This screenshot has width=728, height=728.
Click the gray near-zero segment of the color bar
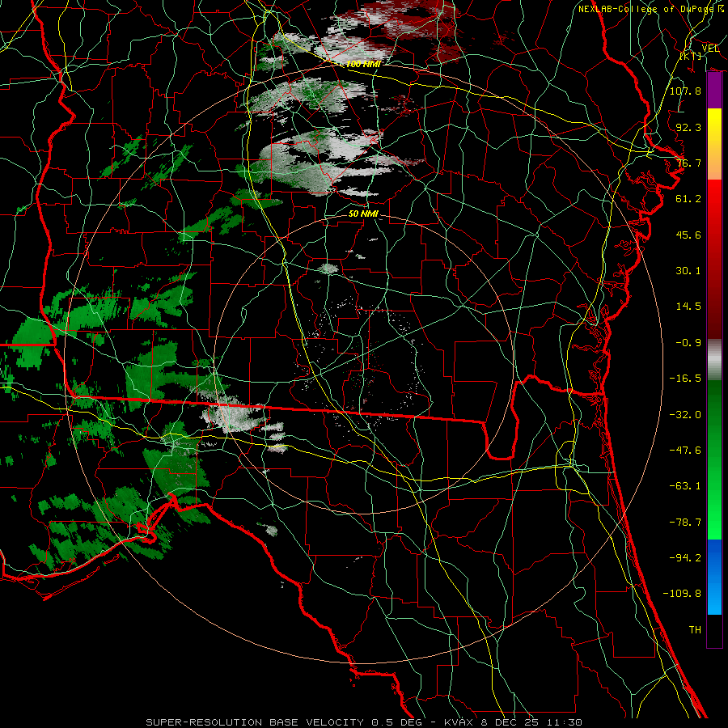714,360
